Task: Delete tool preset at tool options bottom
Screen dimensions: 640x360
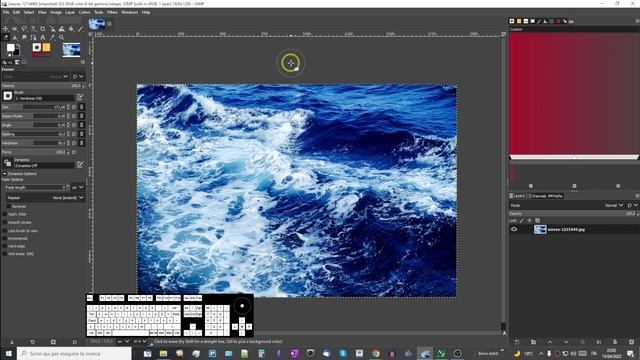Action: pyautogui.click(x=53, y=342)
